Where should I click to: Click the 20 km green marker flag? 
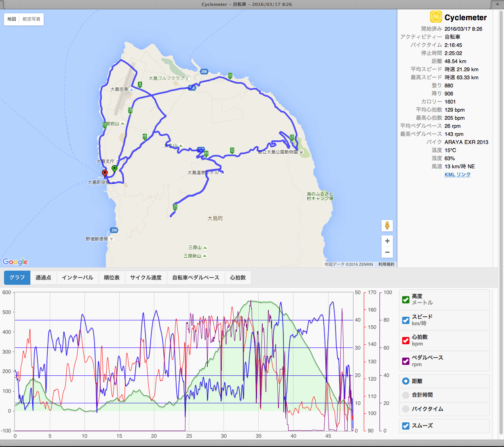tap(230, 75)
